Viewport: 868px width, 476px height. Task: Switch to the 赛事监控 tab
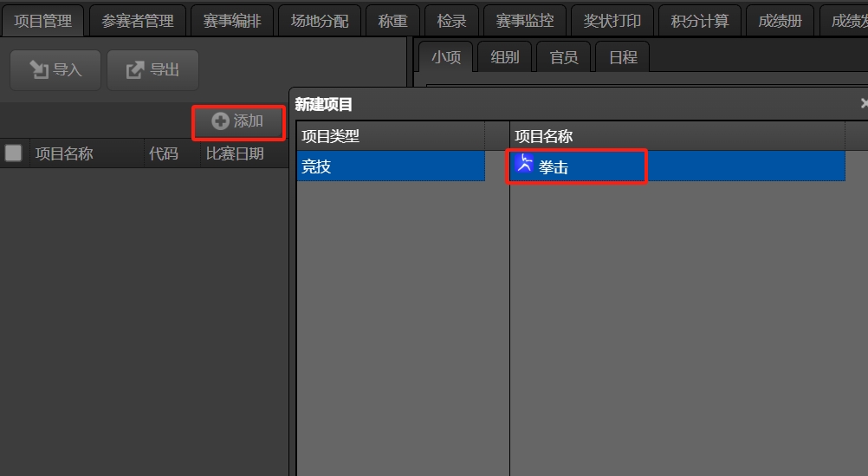coord(525,21)
